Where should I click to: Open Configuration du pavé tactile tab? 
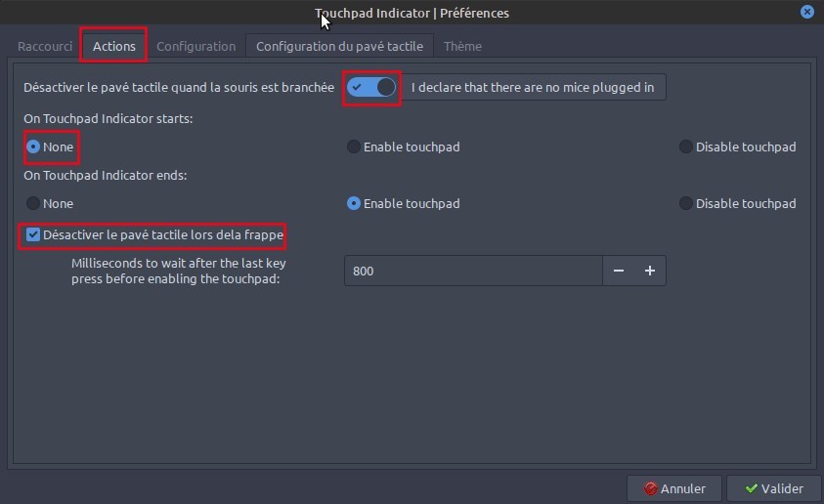(x=339, y=46)
